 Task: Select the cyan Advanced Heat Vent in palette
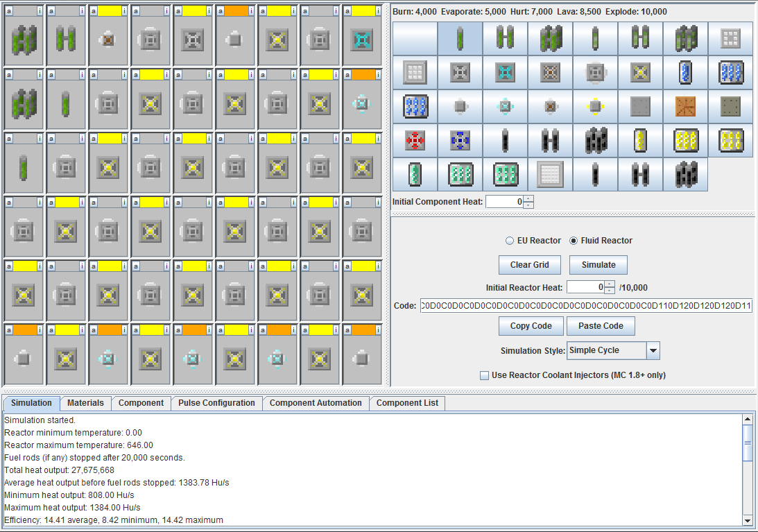coord(505,72)
